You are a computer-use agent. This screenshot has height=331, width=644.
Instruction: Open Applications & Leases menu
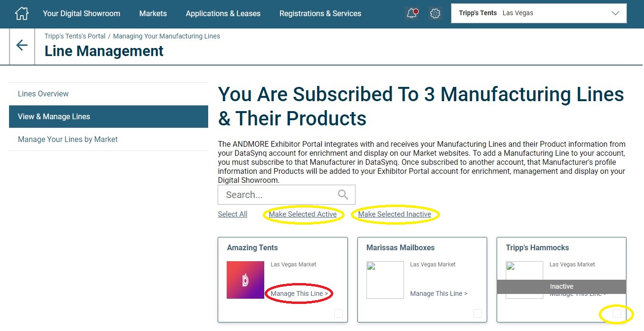tap(223, 13)
